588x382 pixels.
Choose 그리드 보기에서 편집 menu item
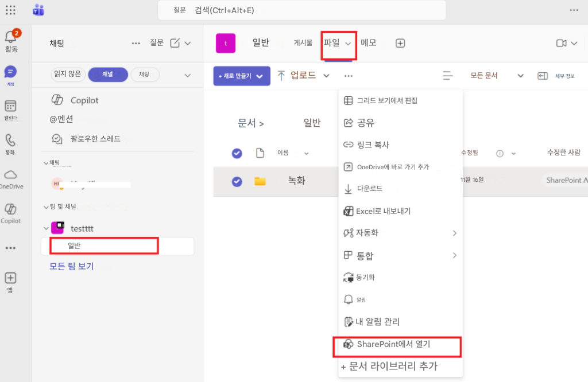click(400, 100)
